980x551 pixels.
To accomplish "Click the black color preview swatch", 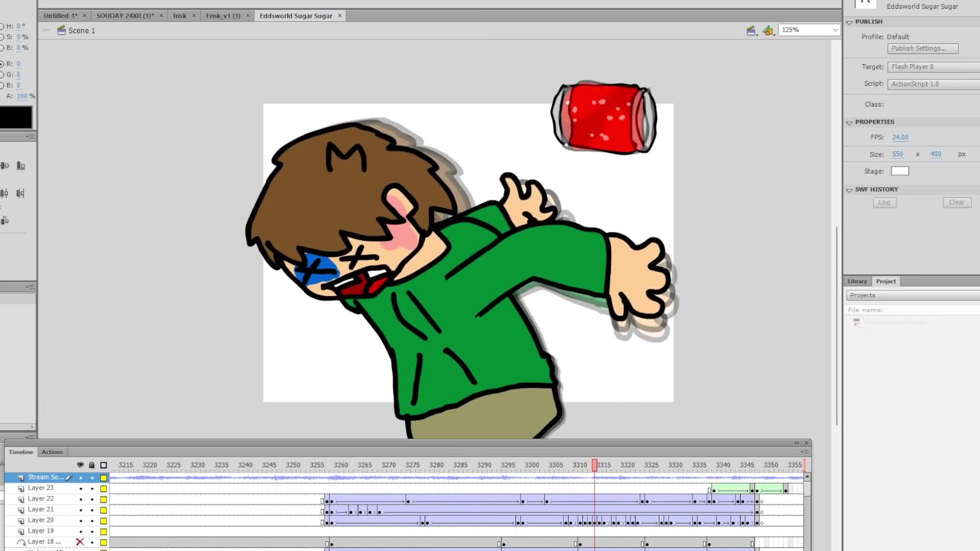I will (x=16, y=117).
